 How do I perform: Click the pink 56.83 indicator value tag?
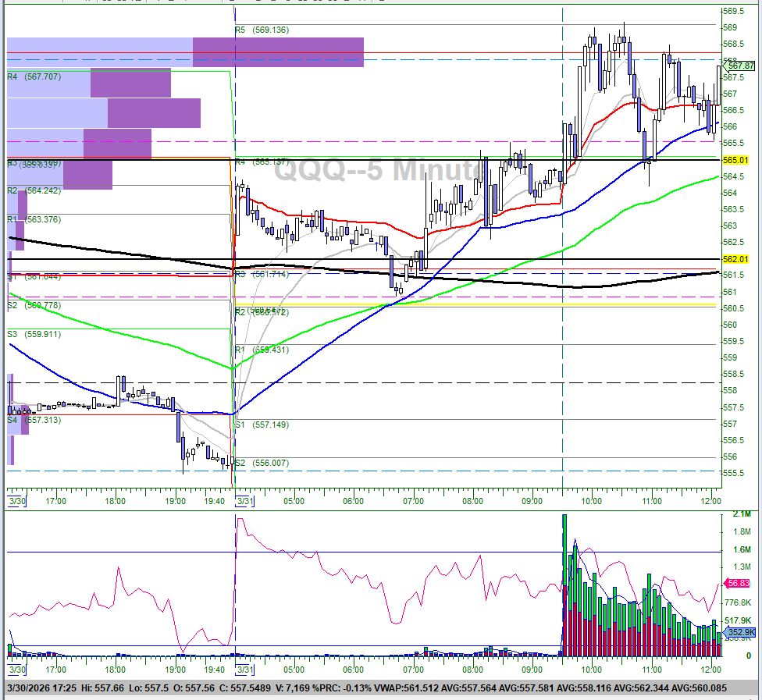point(738,583)
